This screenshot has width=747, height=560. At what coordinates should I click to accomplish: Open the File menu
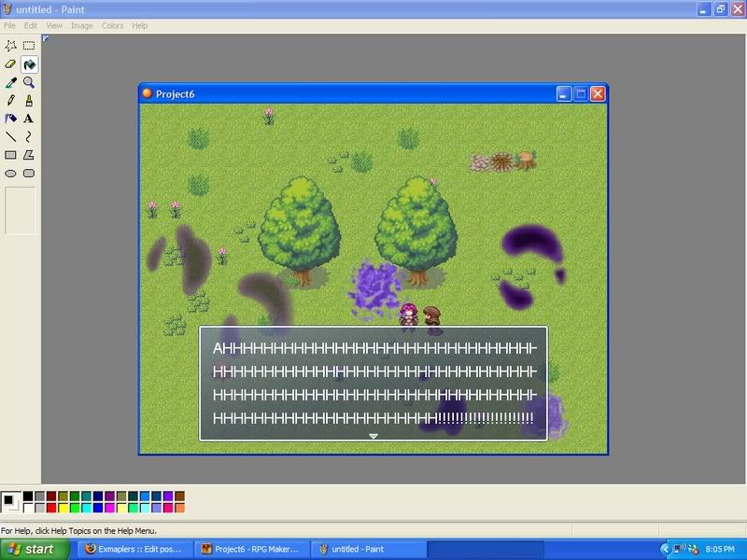[x=11, y=25]
